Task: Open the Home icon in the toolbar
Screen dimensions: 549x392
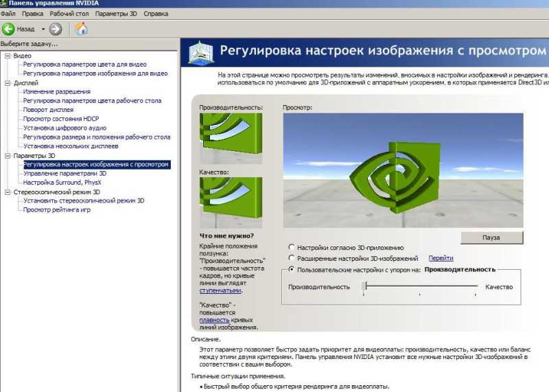Action: click(81, 29)
